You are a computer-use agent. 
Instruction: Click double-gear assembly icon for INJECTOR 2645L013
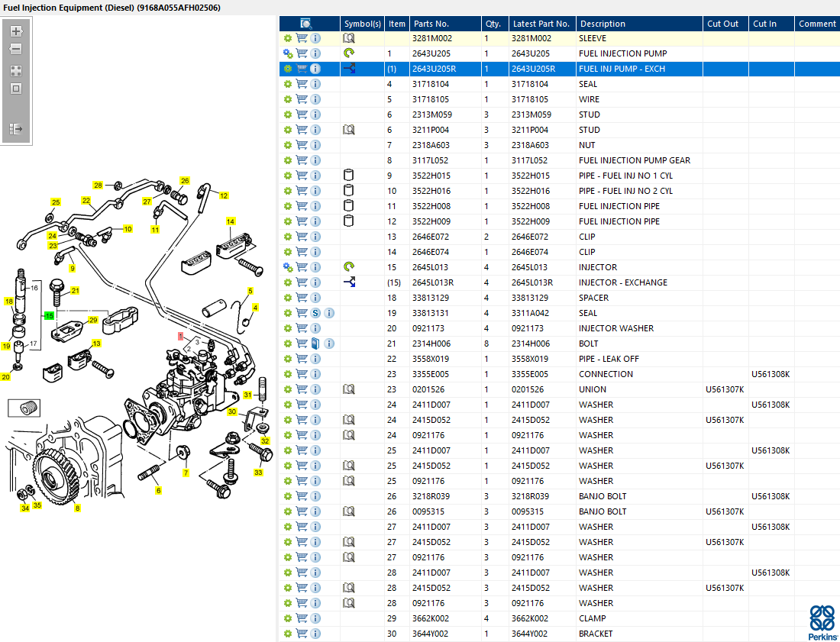click(x=288, y=267)
